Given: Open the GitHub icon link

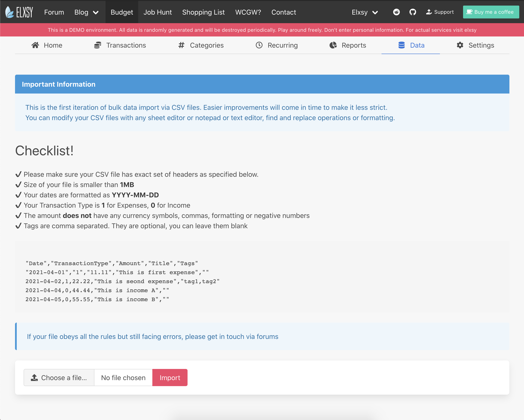Looking at the screenshot, I should tap(413, 12).
